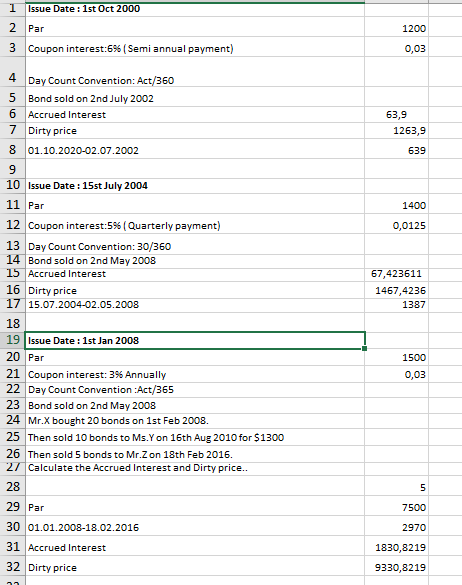
Task: Select row header 10
Action: (13, 186)
